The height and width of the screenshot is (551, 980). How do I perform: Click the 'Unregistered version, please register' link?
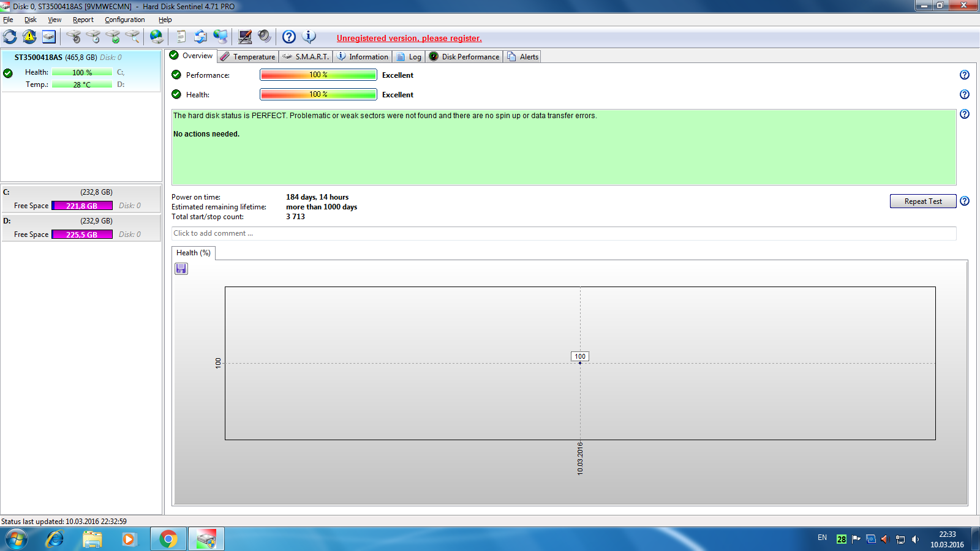409,38
